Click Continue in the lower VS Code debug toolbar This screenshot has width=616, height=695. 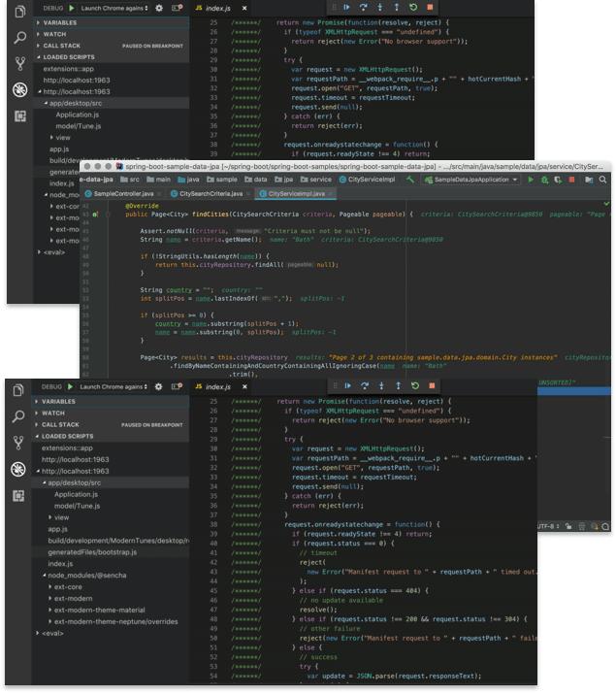click(347, 386)
